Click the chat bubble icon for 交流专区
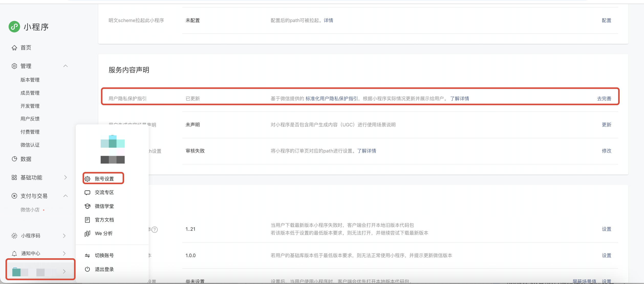 (88, 192)
